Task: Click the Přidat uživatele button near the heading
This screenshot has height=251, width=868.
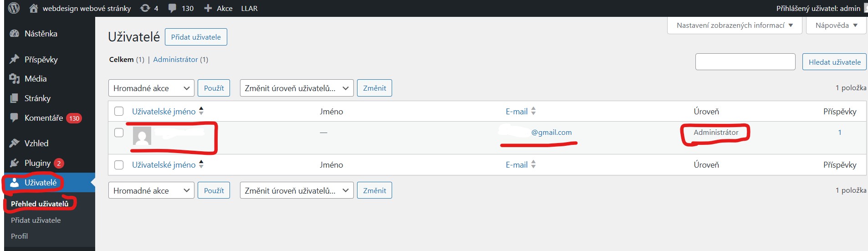Action: (x=196, y=37)
